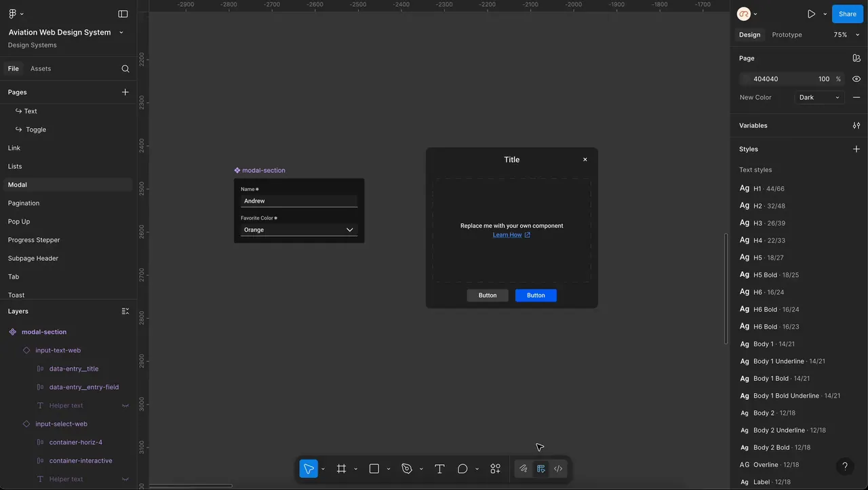Viewport: 868px width, 490px height.
Task: Toggle the sidebar panel collapse icon
Action: point(123,14)
